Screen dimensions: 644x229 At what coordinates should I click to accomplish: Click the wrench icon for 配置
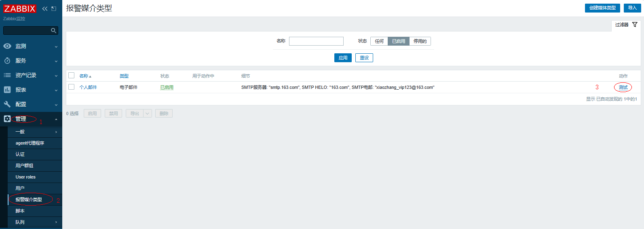coord(7,104)
